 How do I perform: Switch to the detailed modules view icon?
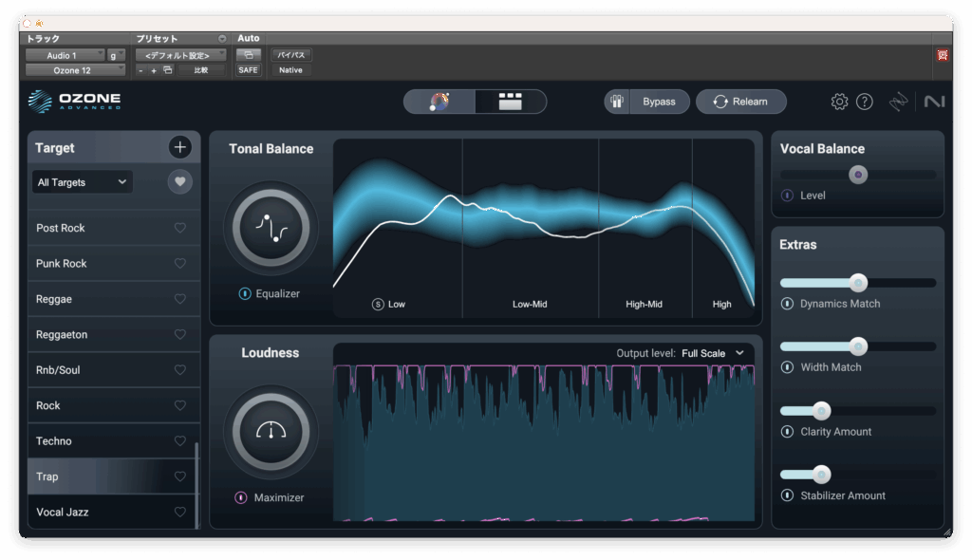pos(511,102)
